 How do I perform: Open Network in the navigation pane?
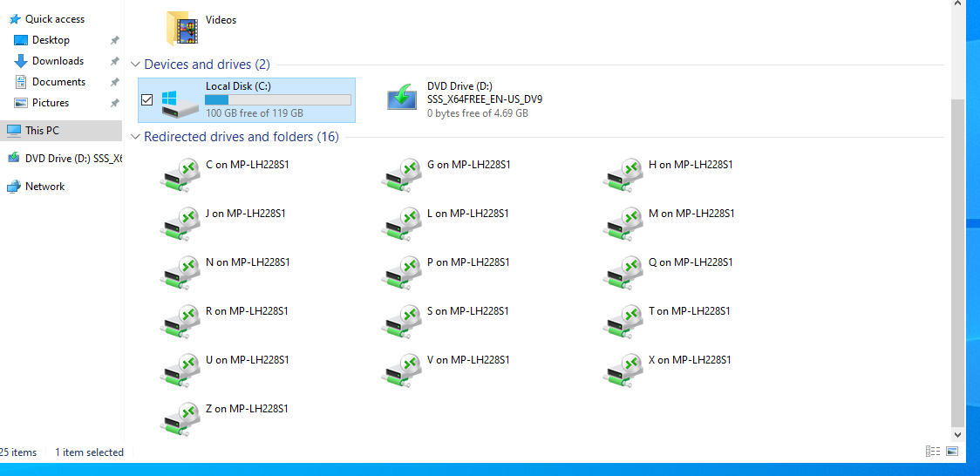pos(44,187)
